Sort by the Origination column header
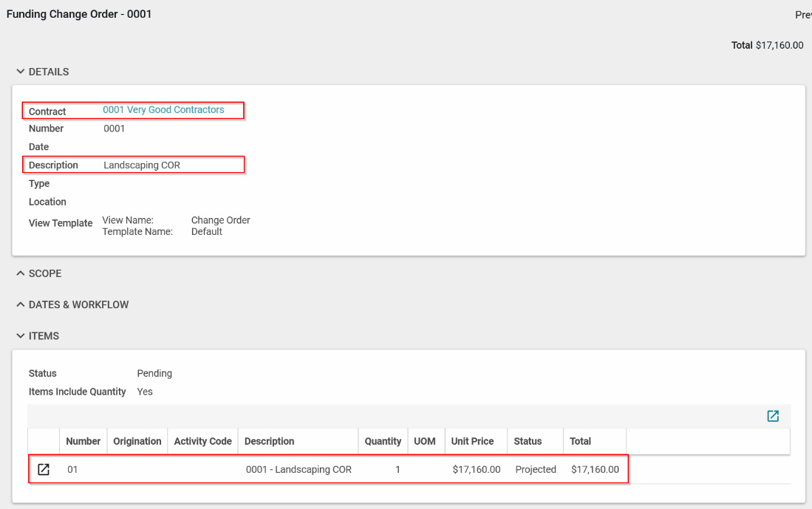The width and height of the screenshot is (812, 509). click(137, 441)
